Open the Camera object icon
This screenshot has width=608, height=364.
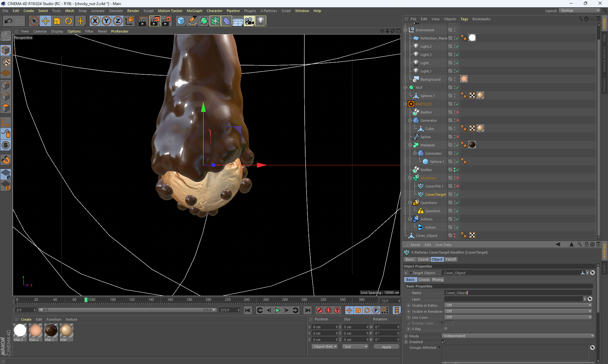pos(249,21)
